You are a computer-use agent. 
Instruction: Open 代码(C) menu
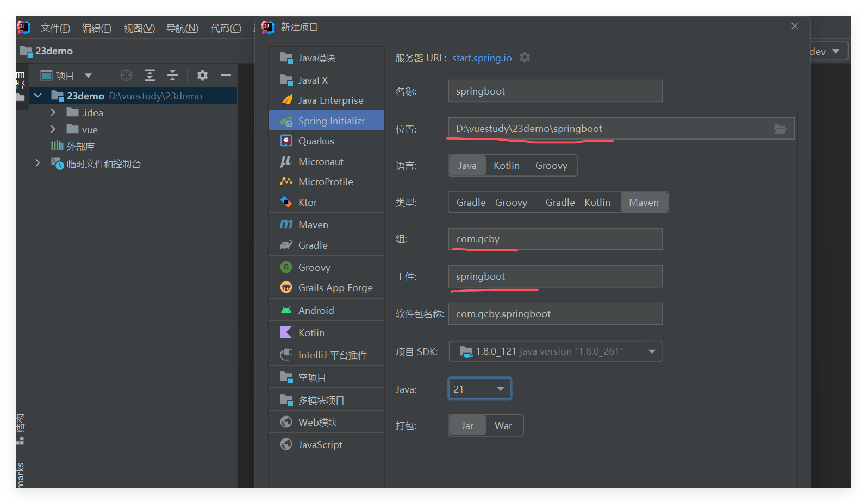point(226,28)
